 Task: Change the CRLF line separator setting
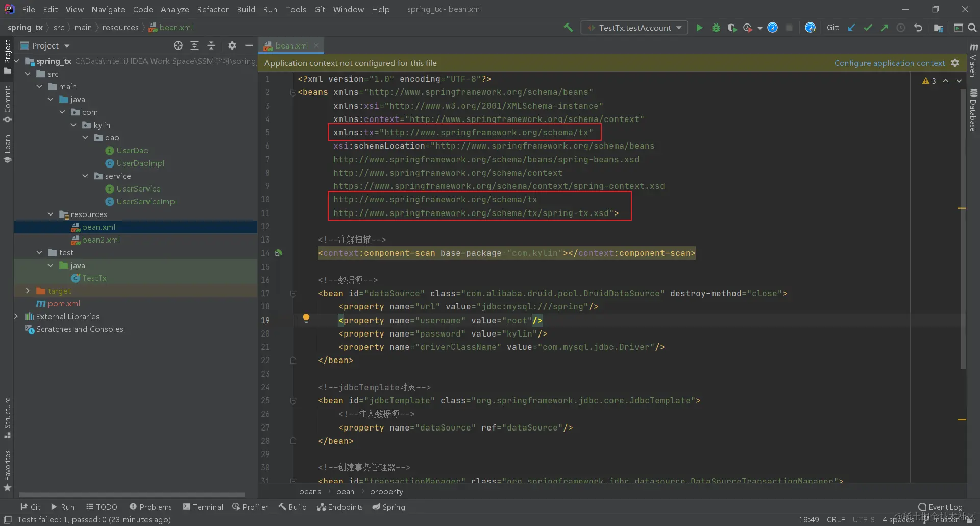point(836,519)
